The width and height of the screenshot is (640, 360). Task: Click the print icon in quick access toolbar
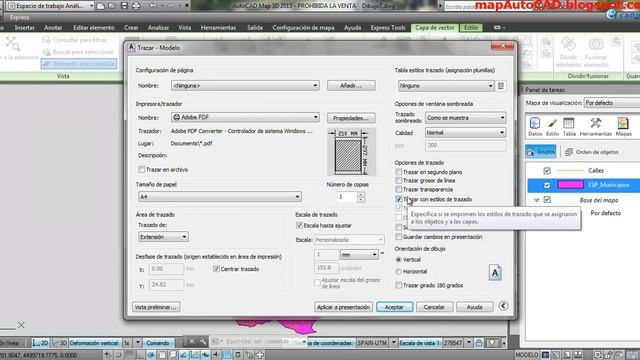click(136, 6)
